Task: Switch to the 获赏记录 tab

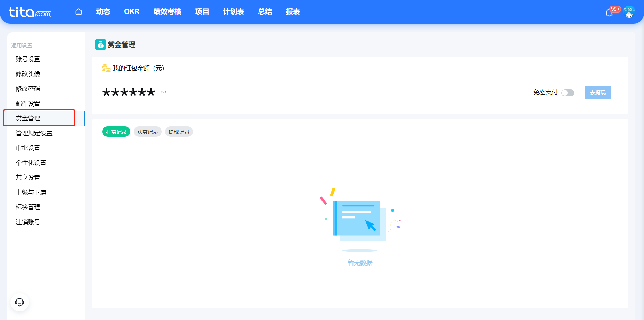Action: pyautogui.click(x=147, y=132)
